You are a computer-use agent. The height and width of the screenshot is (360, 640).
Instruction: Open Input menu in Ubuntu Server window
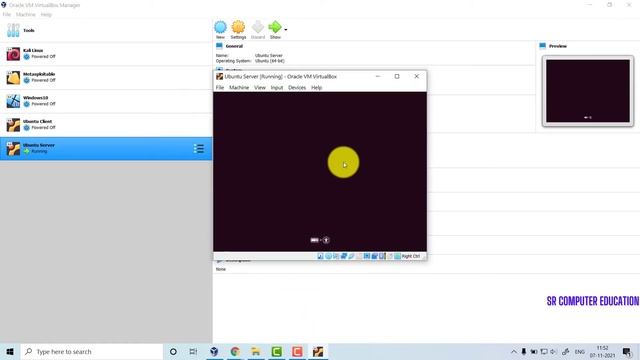point(277,87)
